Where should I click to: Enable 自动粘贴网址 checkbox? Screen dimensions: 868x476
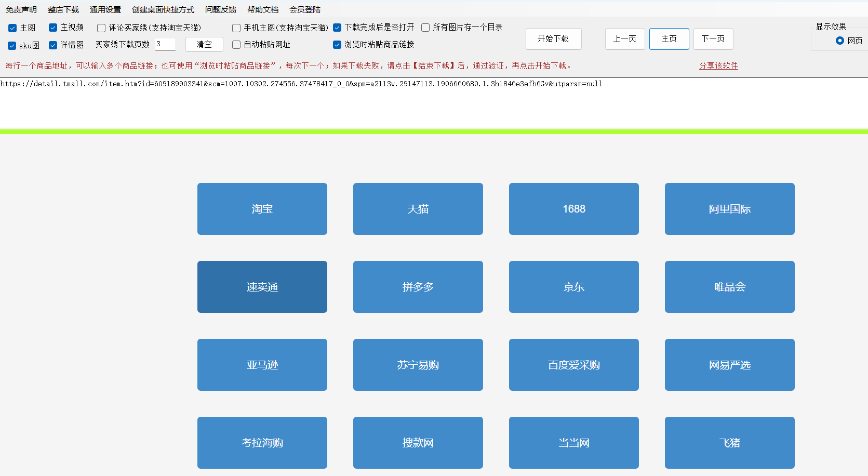pos(236,45)
